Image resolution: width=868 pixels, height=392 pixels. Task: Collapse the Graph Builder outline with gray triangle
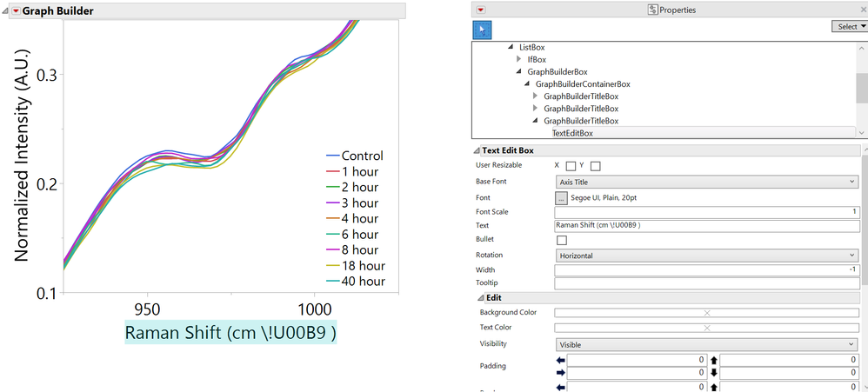point(6,11)
